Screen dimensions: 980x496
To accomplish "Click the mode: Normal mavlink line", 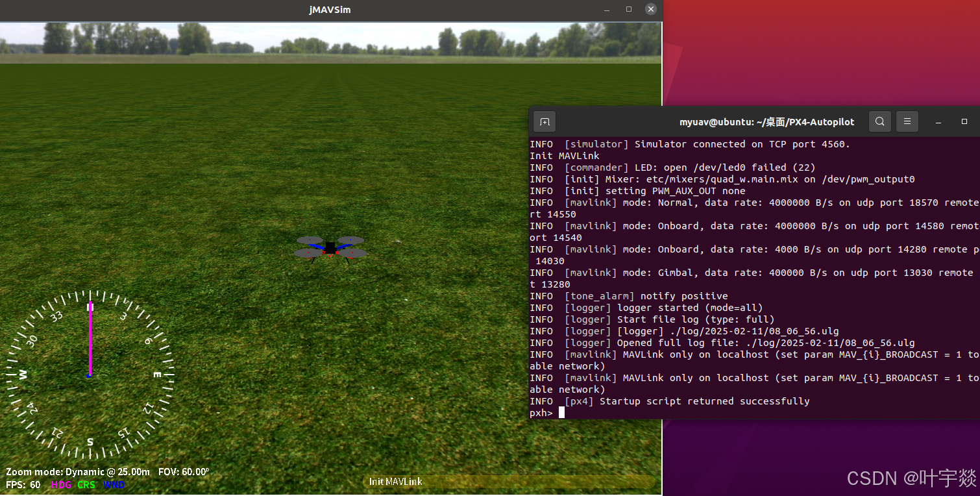I will (x=754, y=208).
